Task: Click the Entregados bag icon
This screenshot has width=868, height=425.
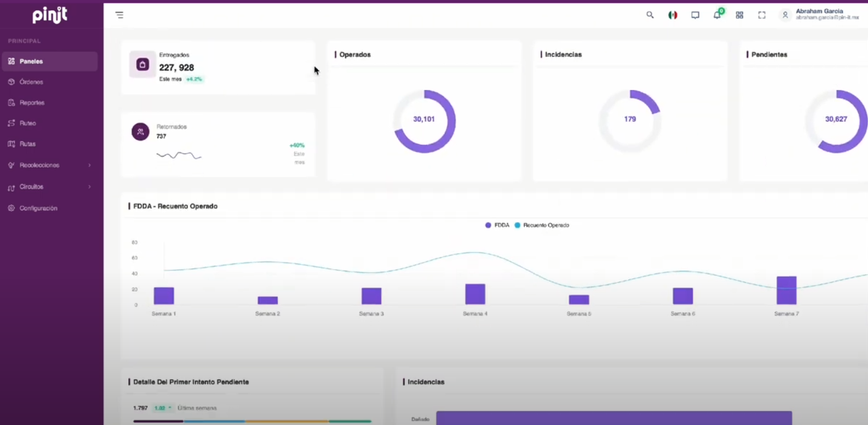Action: point(142,65)
